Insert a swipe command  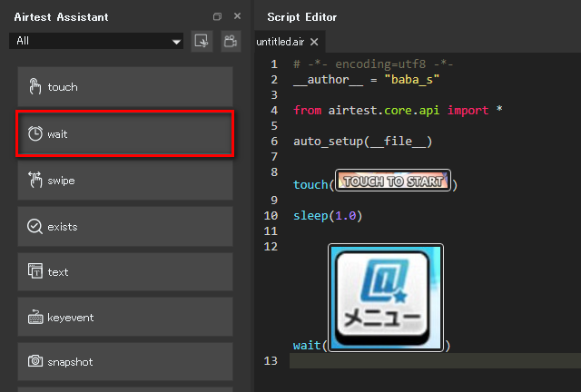click(125, 180)
